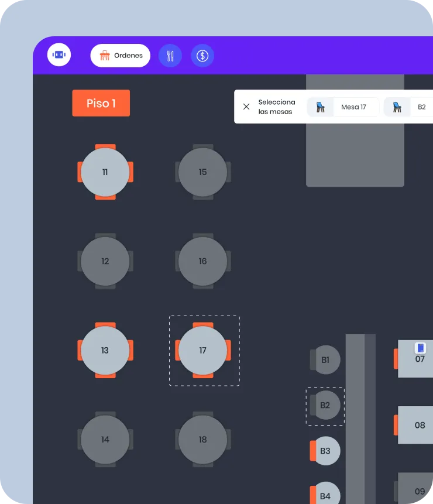Open the dollar sign payments section

[202, 56]
